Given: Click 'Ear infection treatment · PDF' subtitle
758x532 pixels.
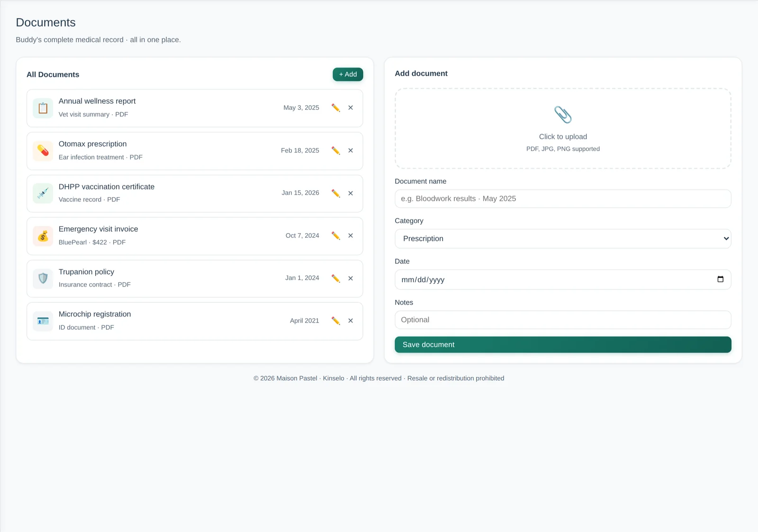Looking at the screenshot, I should [100, 157].
